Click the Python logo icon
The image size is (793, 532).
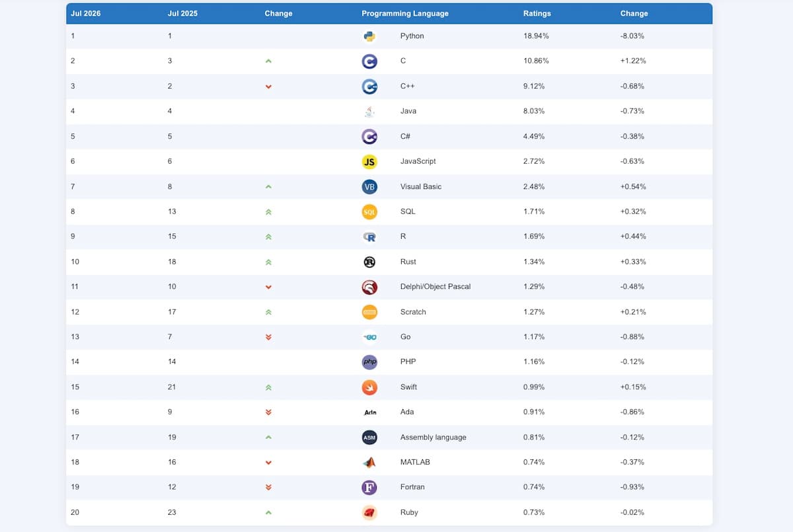369,36
